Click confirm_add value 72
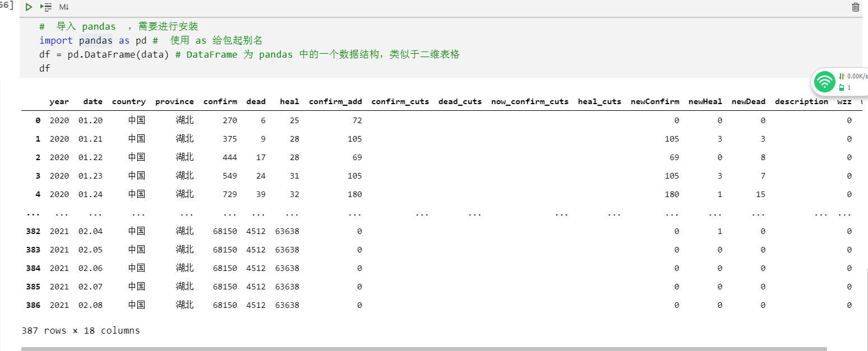Screen dimensions: 868x351 click(357, 120)
